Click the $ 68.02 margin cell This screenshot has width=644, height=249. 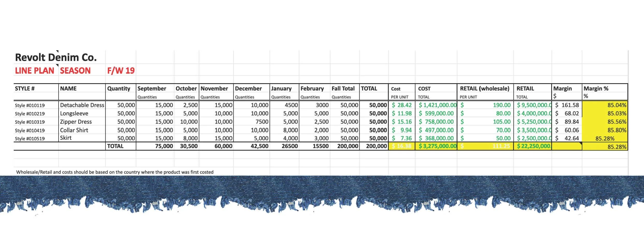567,113
